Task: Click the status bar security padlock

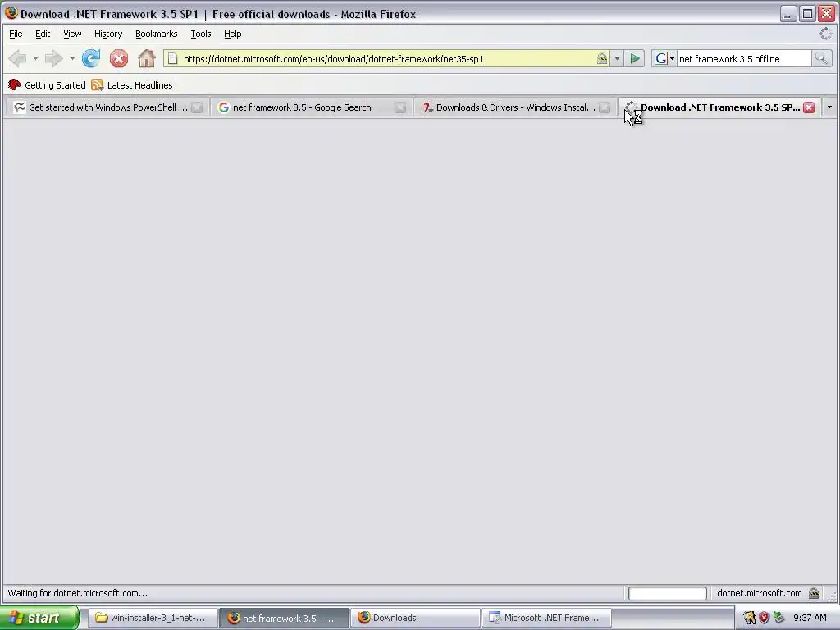Action: [814, 593]
